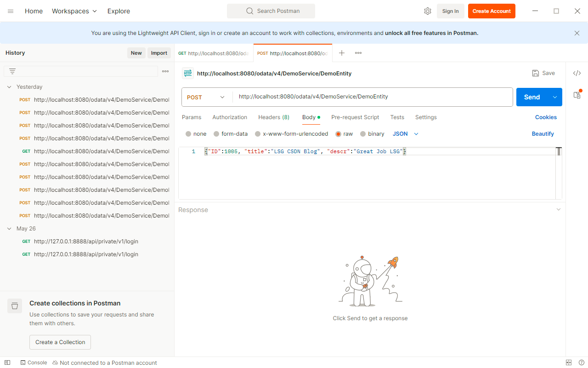Click 'Not connected to a Postman account' status
Viewport: 588px width, 368px height.
click(x=105, y=362)
